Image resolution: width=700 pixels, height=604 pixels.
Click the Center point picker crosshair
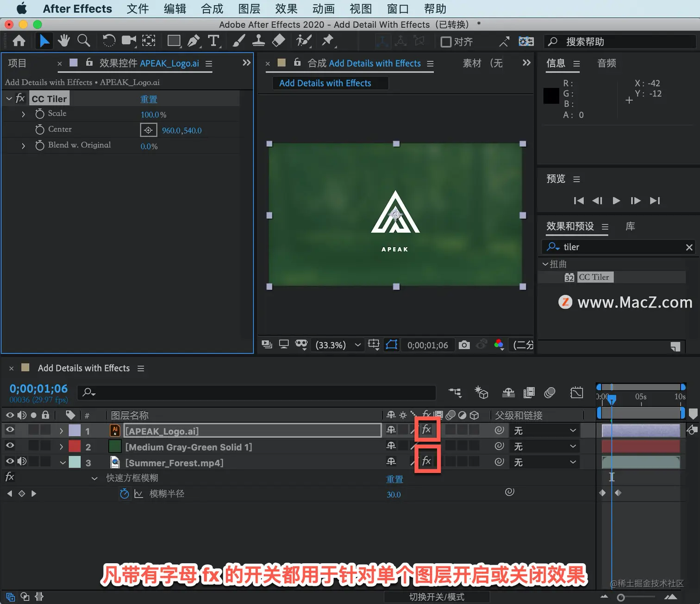(148, 130)
